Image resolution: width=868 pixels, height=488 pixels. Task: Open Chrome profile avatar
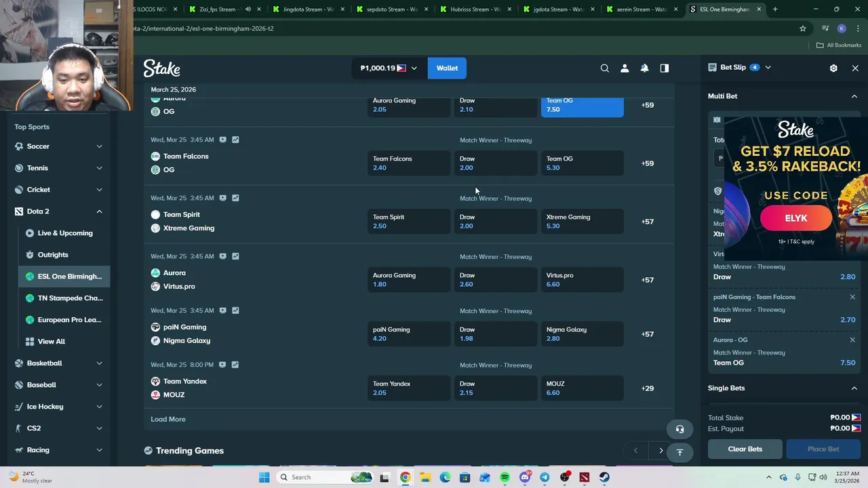[x=842, y=28]
